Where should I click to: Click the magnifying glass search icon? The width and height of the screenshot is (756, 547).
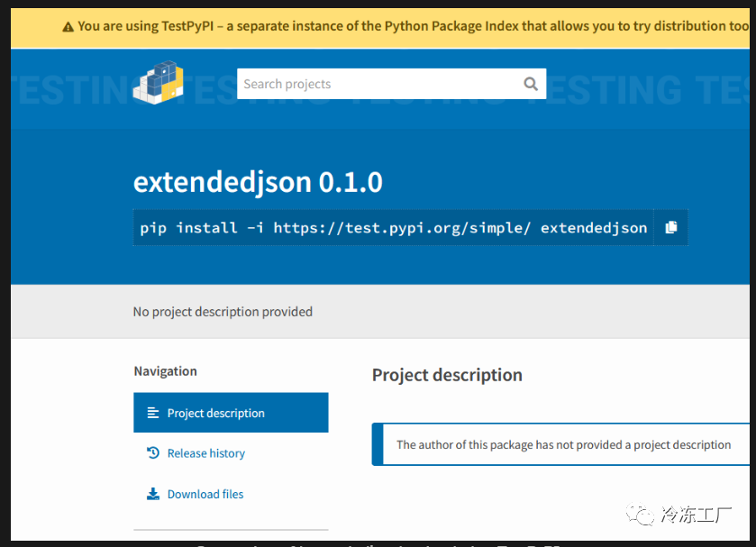pyautogui.click(x=531, y=84)
